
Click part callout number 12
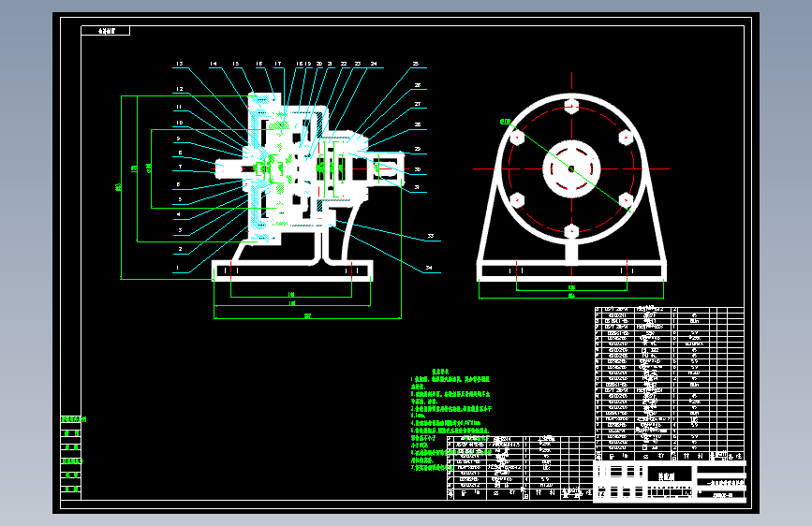(x=180, y=89)
